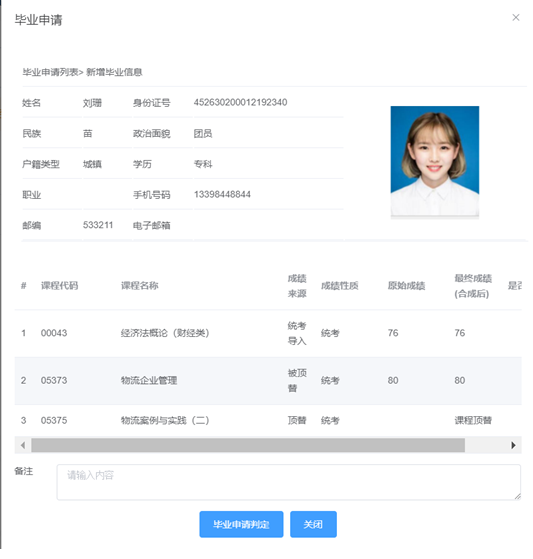
Task: Click the ID number 452630200012192340
Action: 240,102
